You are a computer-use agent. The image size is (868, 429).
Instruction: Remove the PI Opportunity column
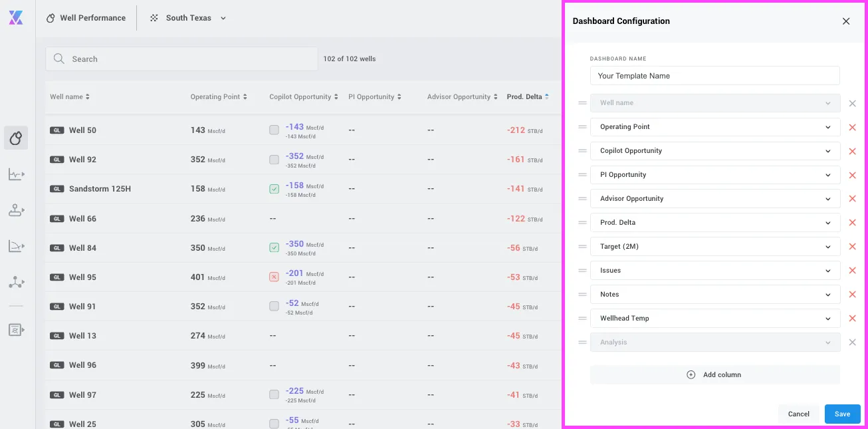point(853,175)
